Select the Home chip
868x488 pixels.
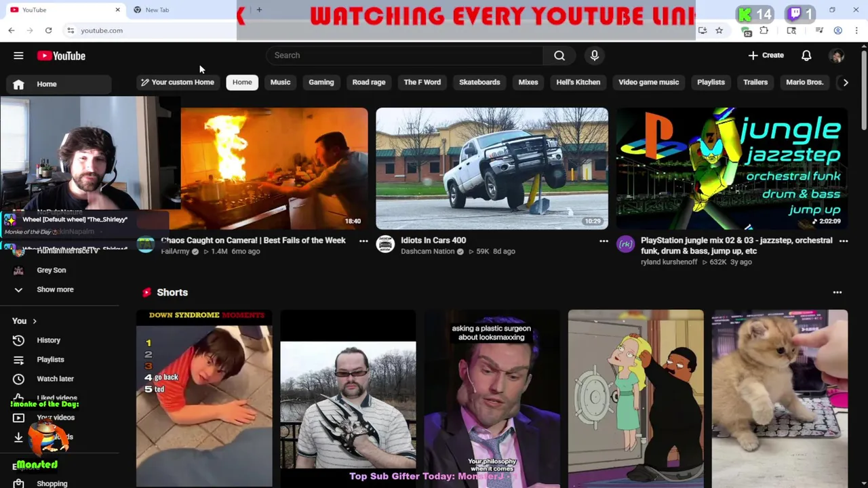click(x=242, y=82)
